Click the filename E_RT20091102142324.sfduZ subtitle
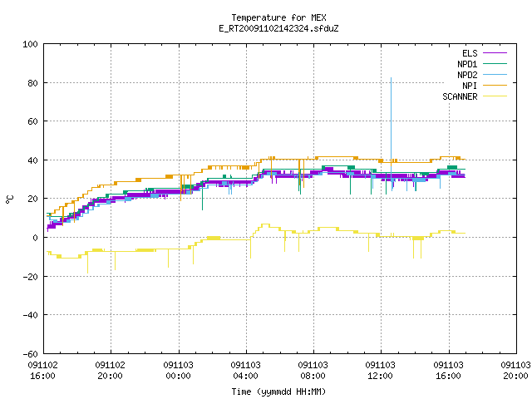This screenshot has width=532, height=399. (x=278, y=28)
